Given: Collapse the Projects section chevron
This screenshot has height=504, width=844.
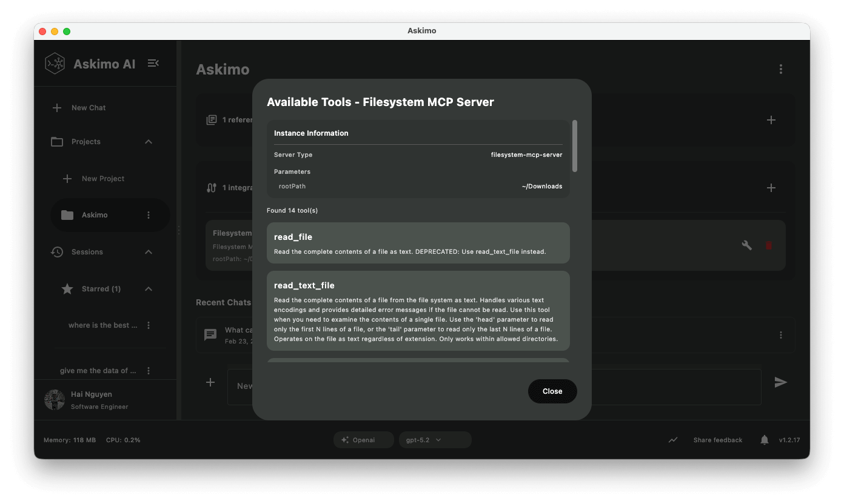Looking at the screenshot, I should [x=149, y=142].
